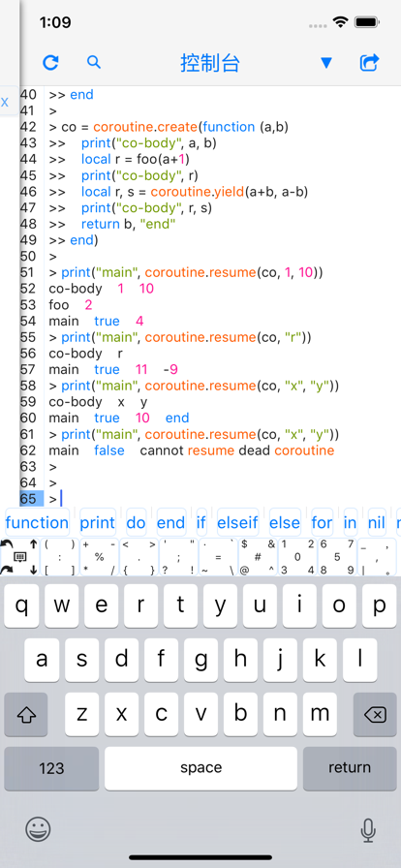
Task: Start dictation with the microphone icon
Action: click(x=368, y=830)
